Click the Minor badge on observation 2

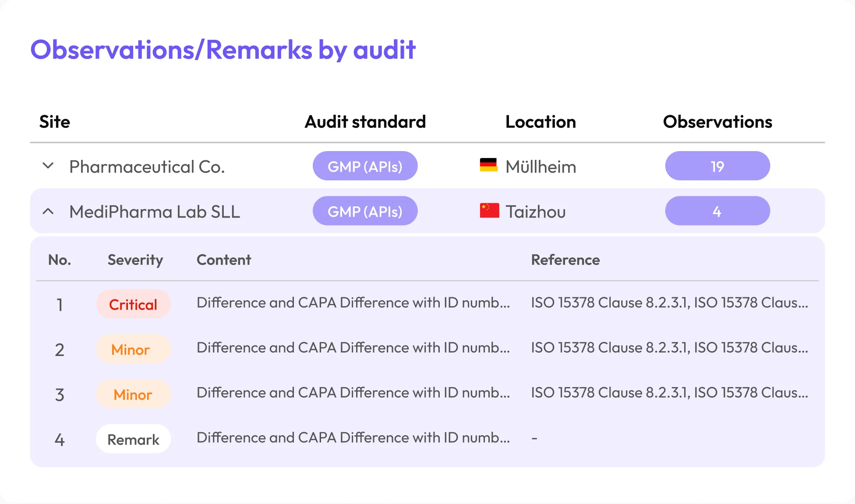coord(133,349)
